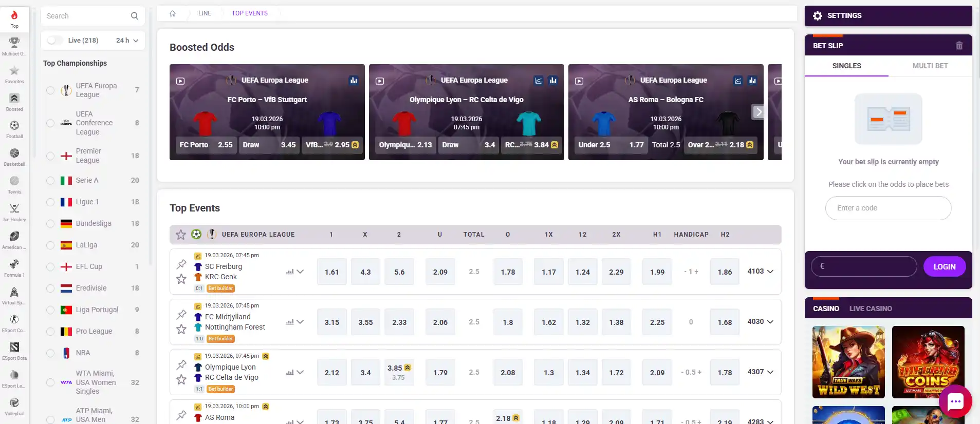Select Basketball in the sports sidebar

(14, 157)
